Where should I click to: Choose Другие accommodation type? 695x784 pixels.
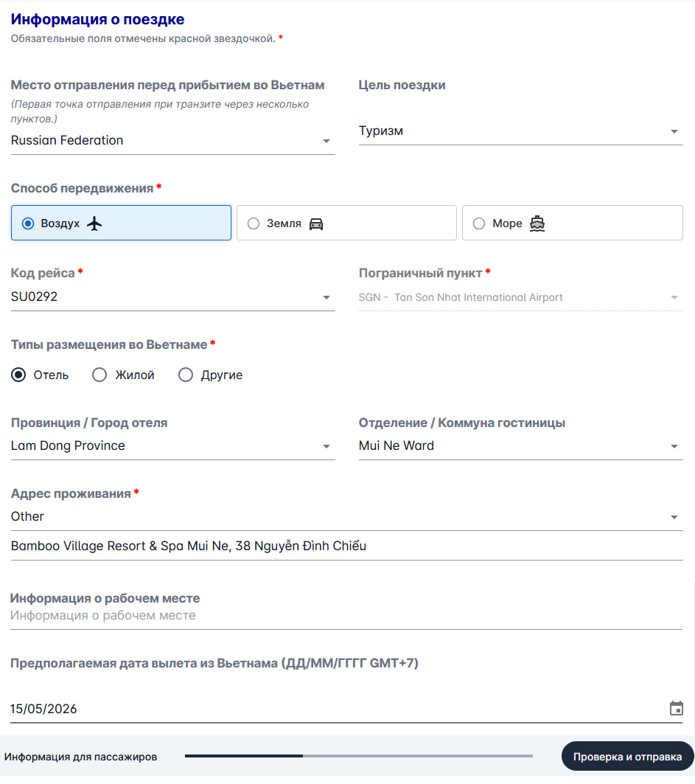(x=186, y=375)
